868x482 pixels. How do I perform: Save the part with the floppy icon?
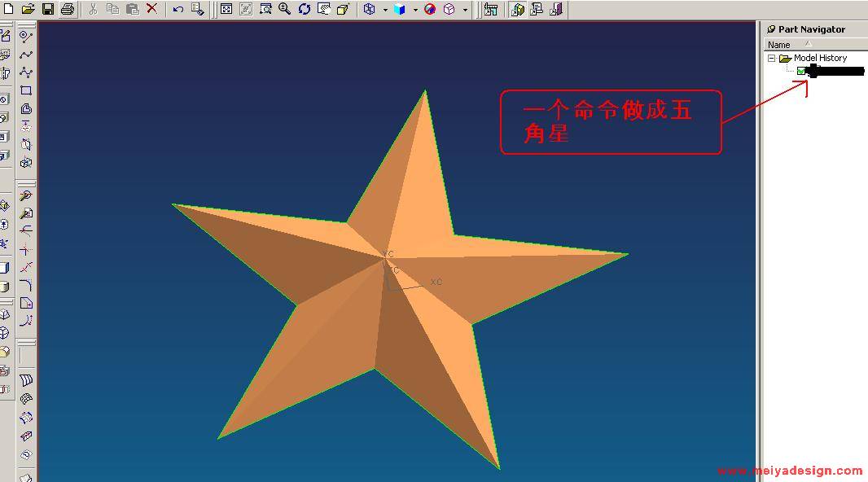[47, 9]
